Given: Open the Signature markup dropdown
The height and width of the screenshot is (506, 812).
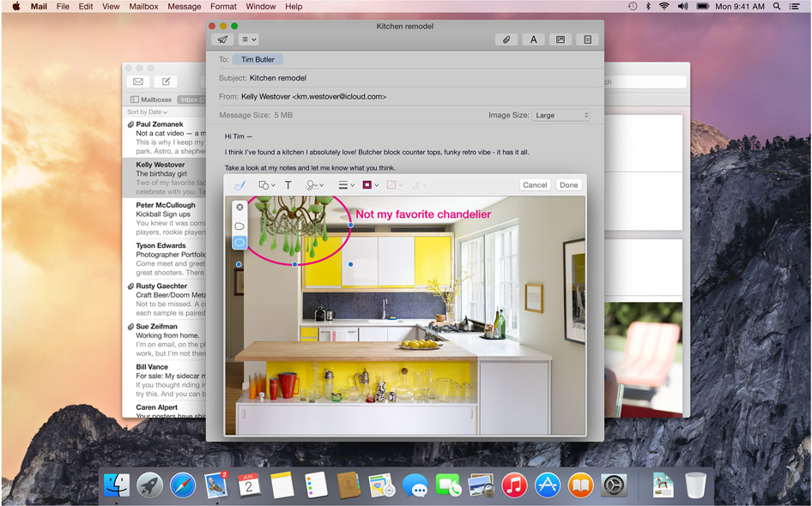Looking at the screenshot, I should (x=314, y=185).
